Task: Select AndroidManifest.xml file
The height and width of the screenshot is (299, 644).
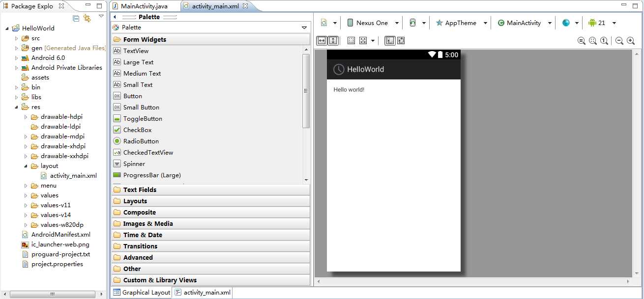Action: (x=61, y=234)
